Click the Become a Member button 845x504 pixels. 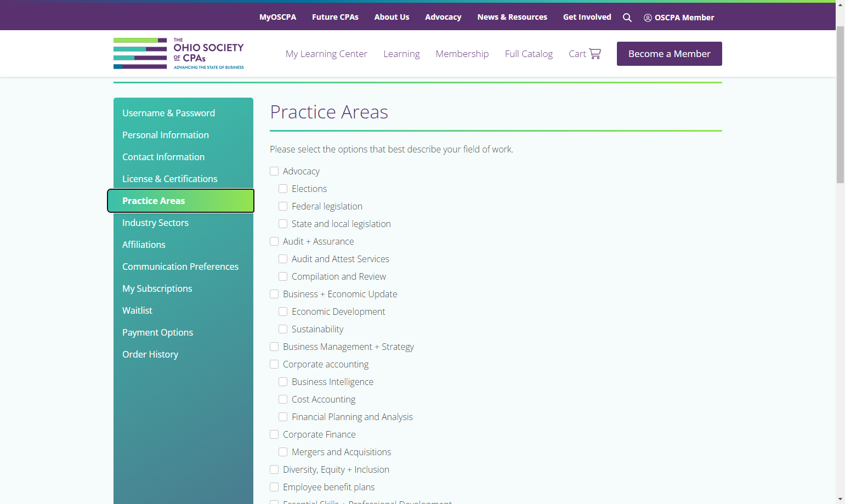(669, 54)
